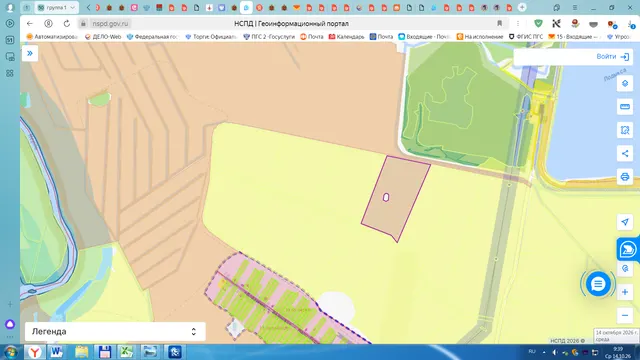The image size is (640, 360).
Task: Open the assistant chat widget on the right
Action: point(627,249)
